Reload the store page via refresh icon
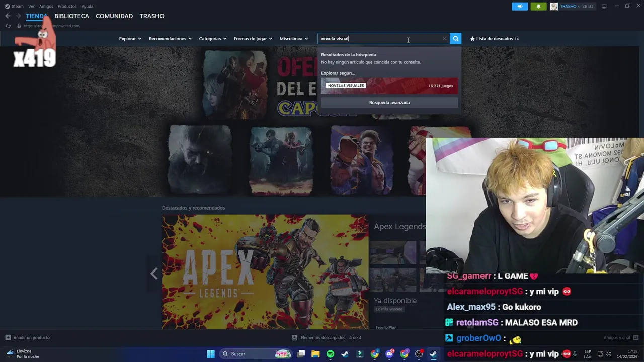This screenshot has height=362, width=644. pos(8,26)
